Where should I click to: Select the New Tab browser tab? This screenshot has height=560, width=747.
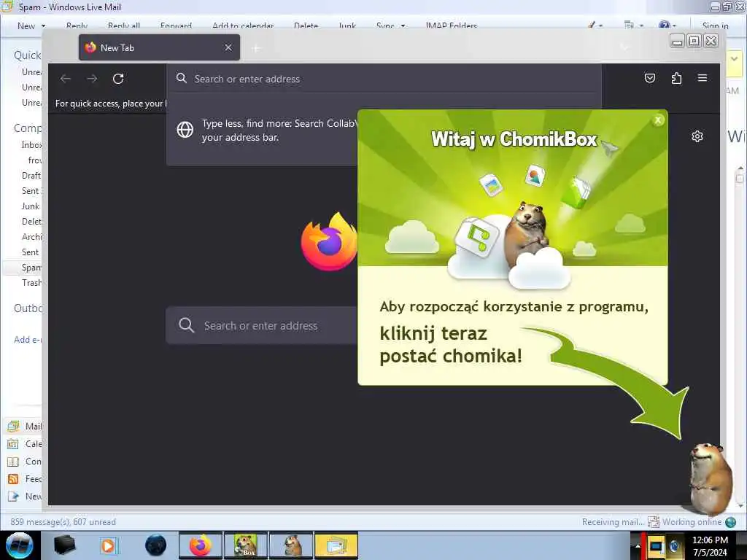pos(159,47)
